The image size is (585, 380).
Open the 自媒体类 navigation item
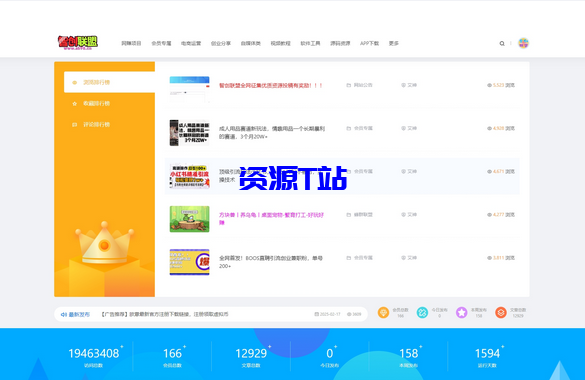point(251,44)
